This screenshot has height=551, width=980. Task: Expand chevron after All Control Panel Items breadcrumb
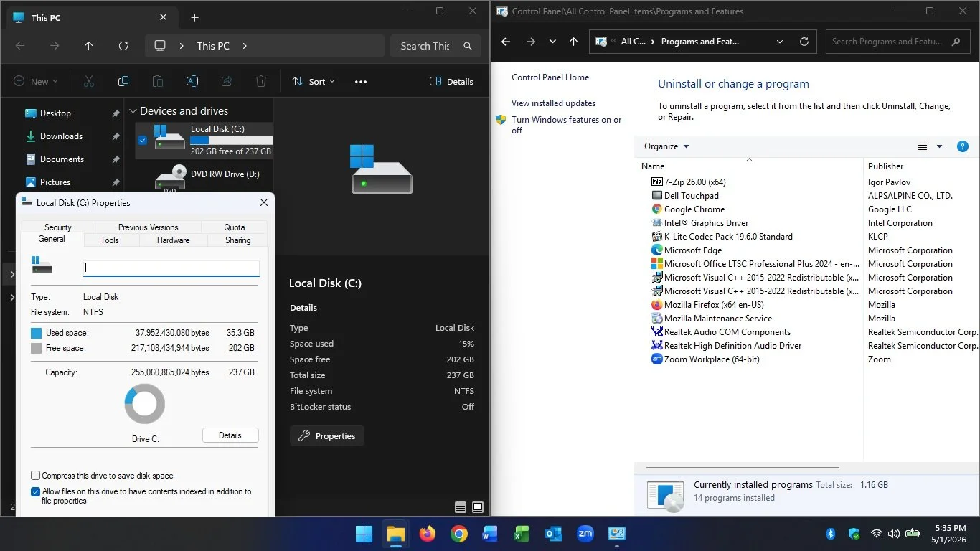pos(653,42)
